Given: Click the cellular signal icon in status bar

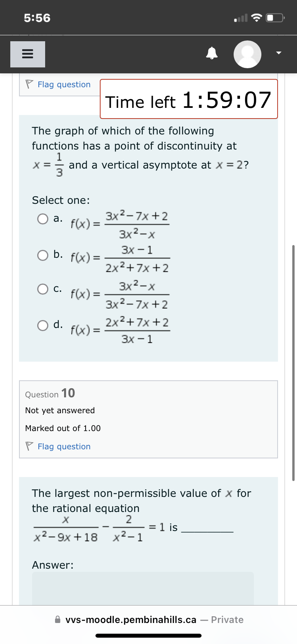Looking at the screenshot, I should tap(240, 17).
